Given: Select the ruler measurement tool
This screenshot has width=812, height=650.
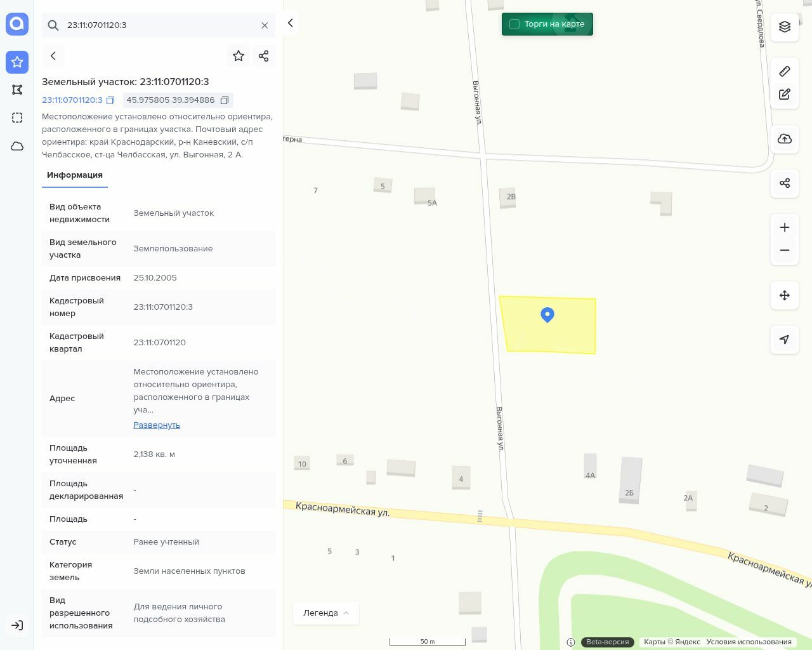Looking at the screenshot, I should (x=785, y=71).
